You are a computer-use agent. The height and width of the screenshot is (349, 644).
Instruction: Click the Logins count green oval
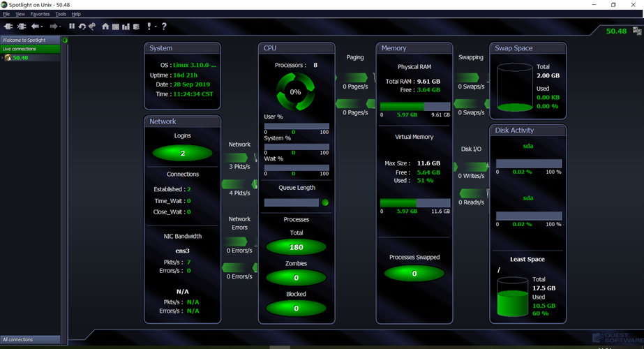click(x=182, y=153)
